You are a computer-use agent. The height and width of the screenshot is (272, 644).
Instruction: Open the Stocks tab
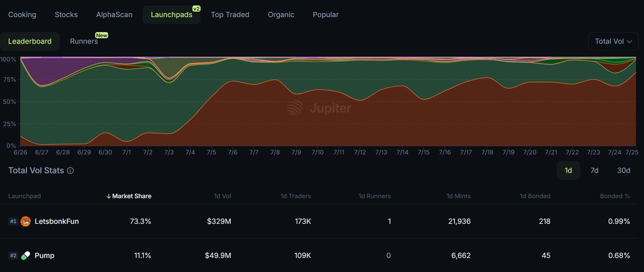(66, 15)
